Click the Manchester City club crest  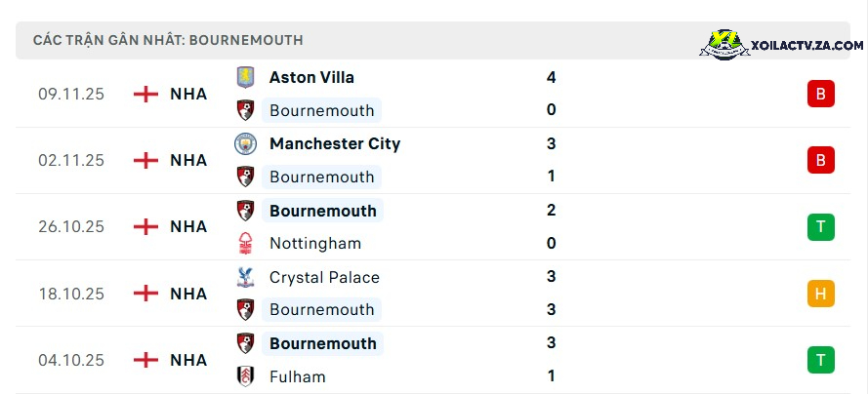pos(245,143)
